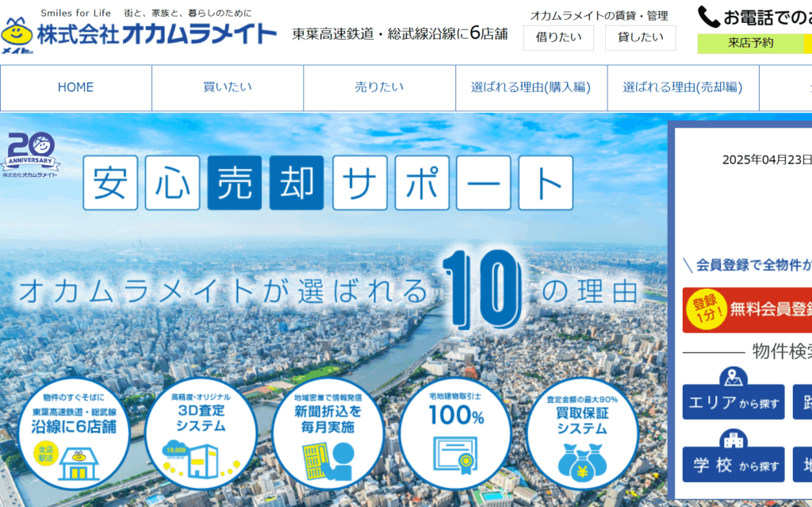Click the Smiles for Life slogan text

(x=75, y=13)
